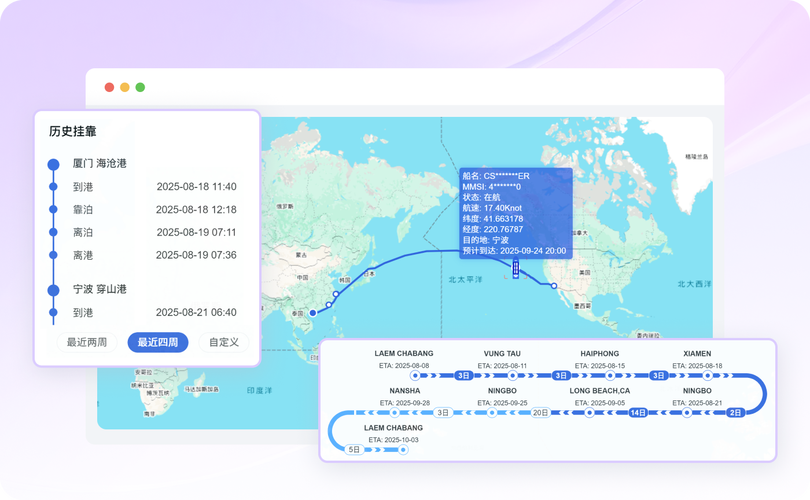Click the 离泊 timeline dot

pos(53,232)
